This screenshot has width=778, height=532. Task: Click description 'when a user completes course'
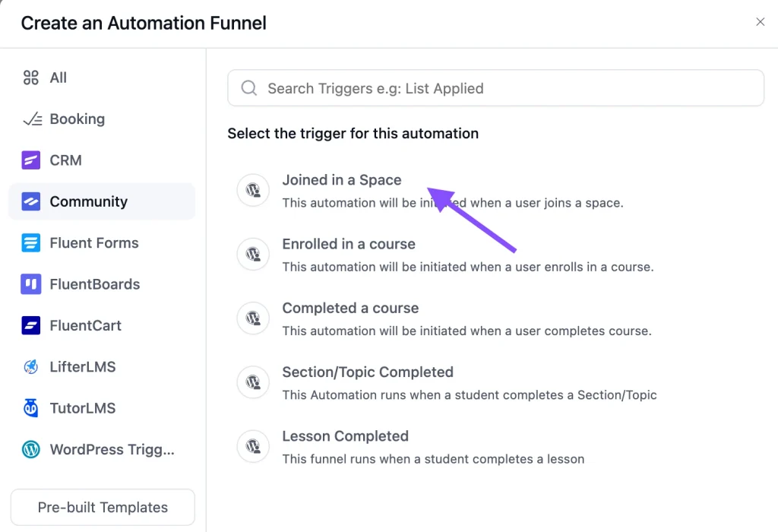[x=560, y=331]
